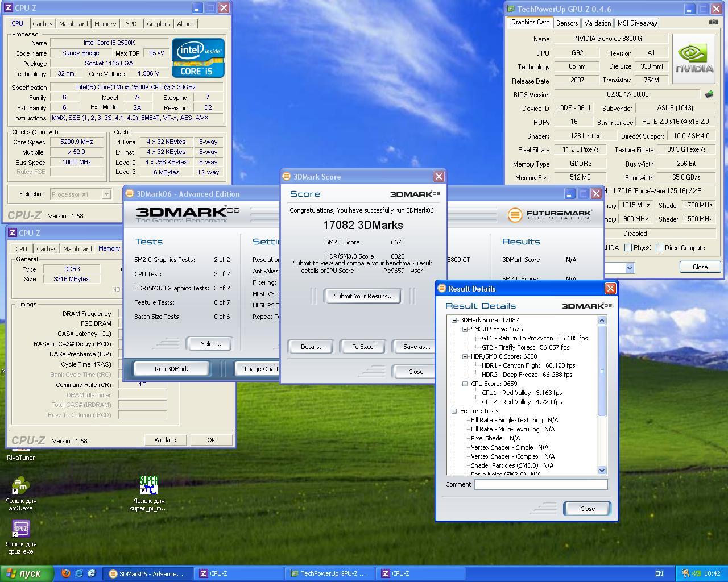
Task: Click the Select... tests button
Action: (x=211, y=344)
